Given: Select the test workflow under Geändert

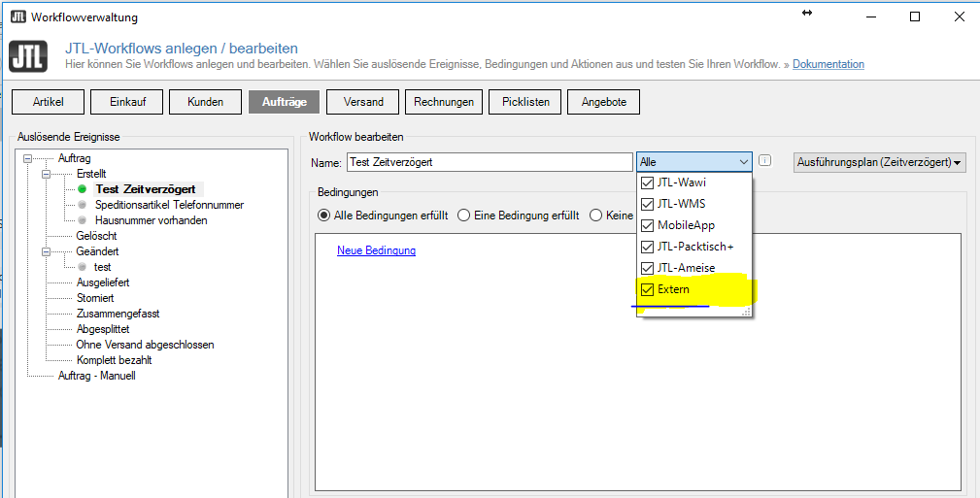Looking at the screenshot, I should [x=103, y=267].
